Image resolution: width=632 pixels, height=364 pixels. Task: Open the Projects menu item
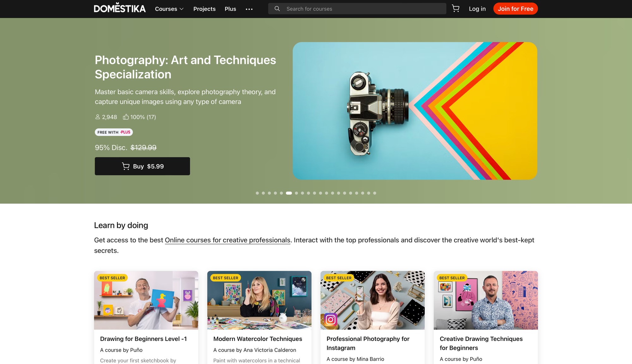coord(204,9)
